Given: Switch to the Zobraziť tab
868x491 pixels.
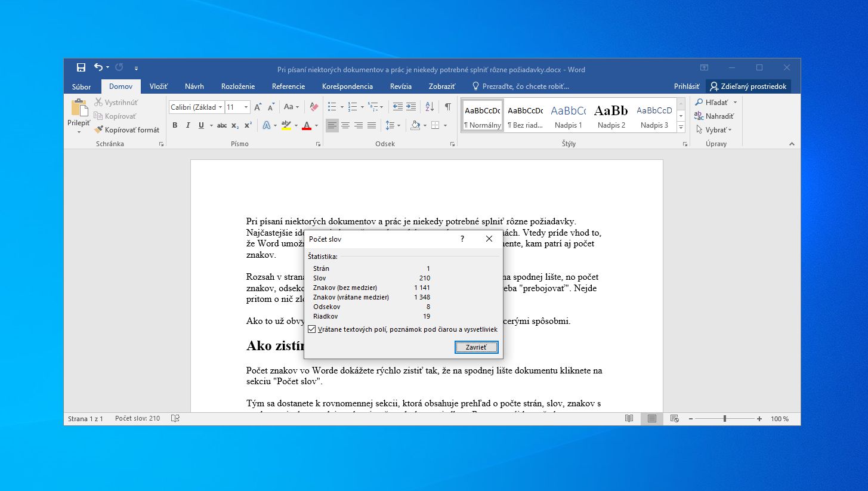Looking at the screenshot, I should [x=442, y=87].
